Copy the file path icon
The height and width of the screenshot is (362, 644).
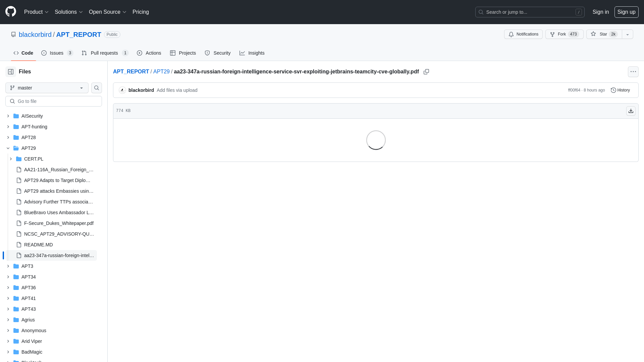coord(426,72)
